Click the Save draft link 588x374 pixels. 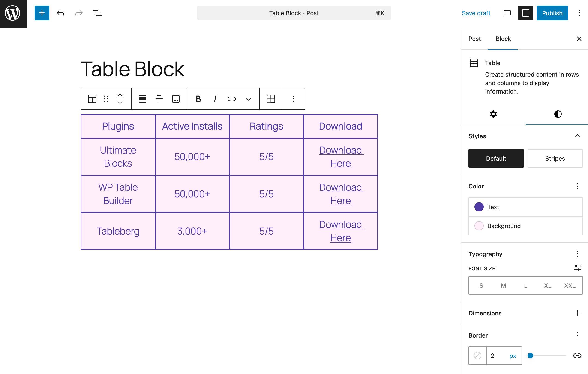476,13
